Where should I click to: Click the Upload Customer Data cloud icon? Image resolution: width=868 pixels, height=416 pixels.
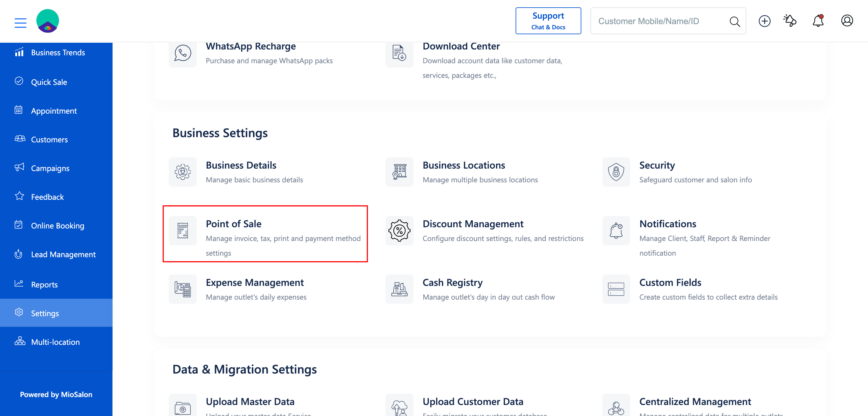399,407
